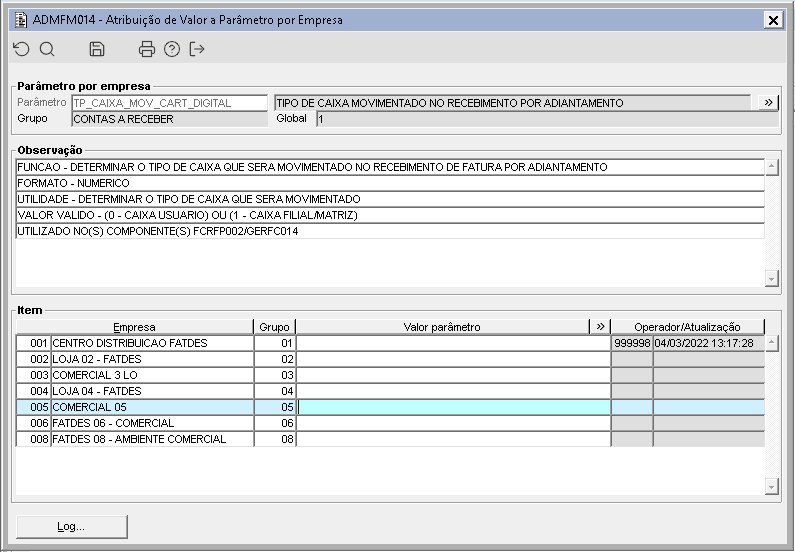Image resolution: width=795 pixels, height=552 pixels.
Task: Click Valor parâmetro field for FATDES 06 - COMERCIAL
Action: [x=454, y=423]
